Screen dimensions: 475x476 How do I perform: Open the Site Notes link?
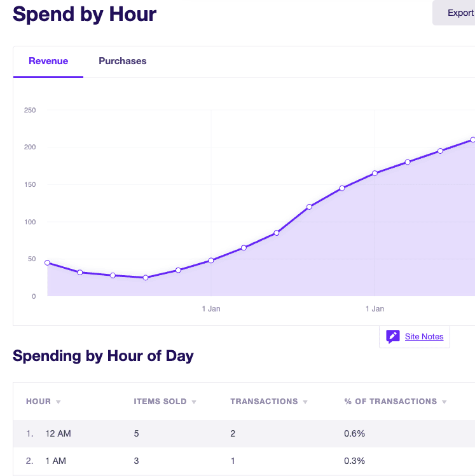pos(424,336)
